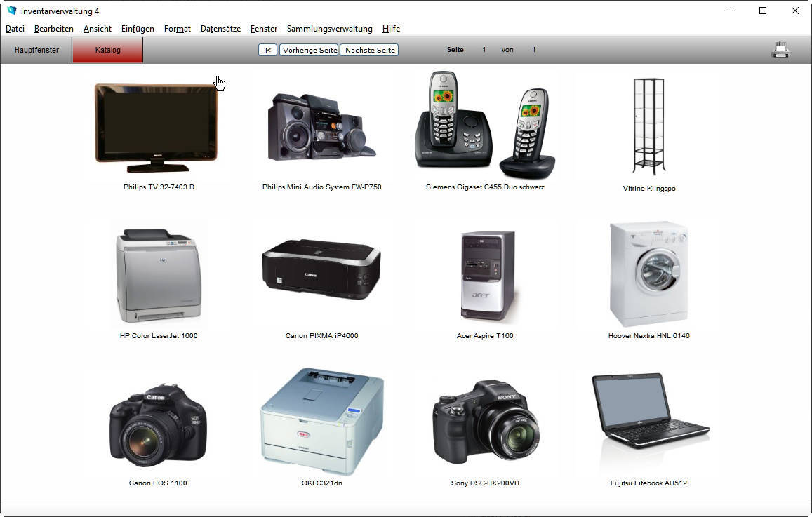
Task: Expand the Einfügen menu
Action: pyautogui.click(x=138, y=29)
